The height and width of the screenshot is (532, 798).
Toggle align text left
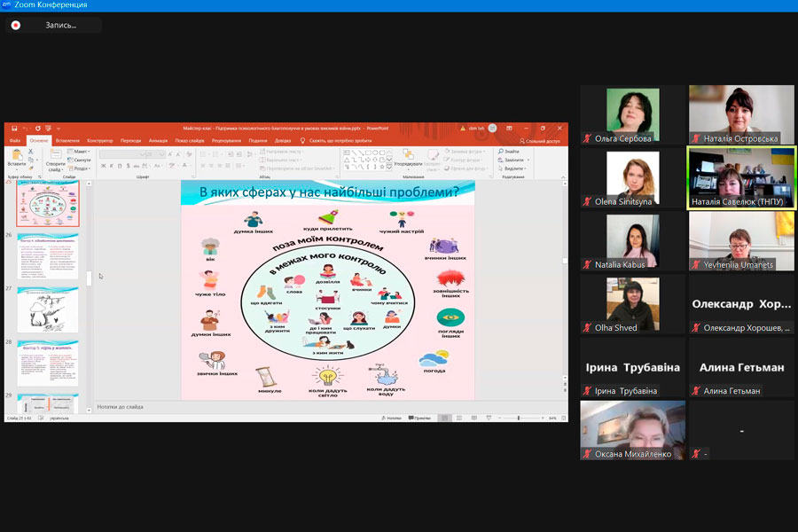203,166
